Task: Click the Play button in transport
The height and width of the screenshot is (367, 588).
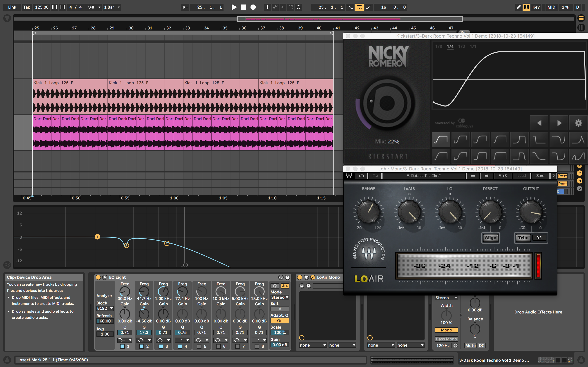Action: tap(234, 7)
